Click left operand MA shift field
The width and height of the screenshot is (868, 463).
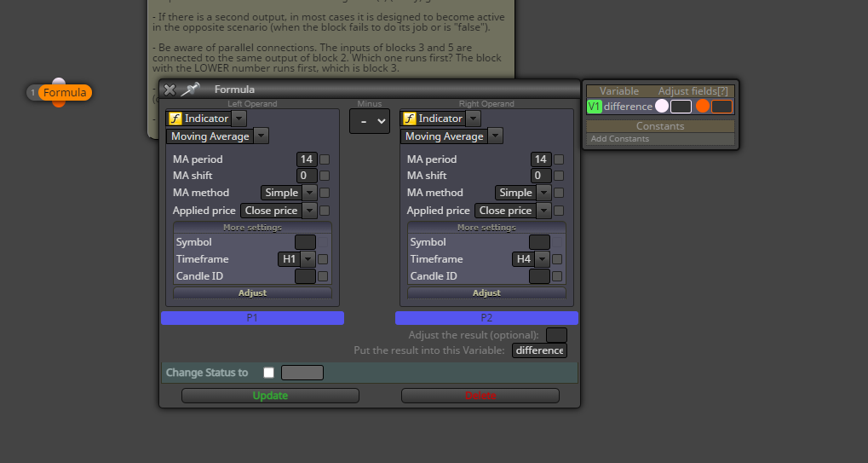click(x=307, y=176)
